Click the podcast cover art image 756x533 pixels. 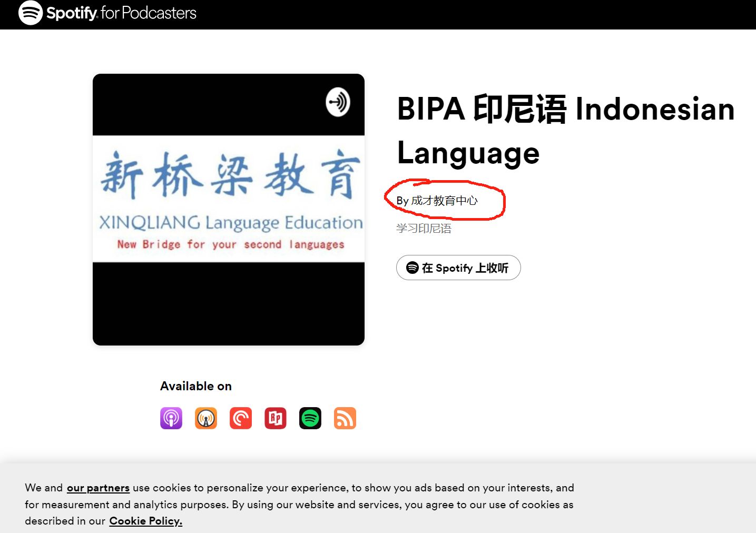click(x=229, y=210)
